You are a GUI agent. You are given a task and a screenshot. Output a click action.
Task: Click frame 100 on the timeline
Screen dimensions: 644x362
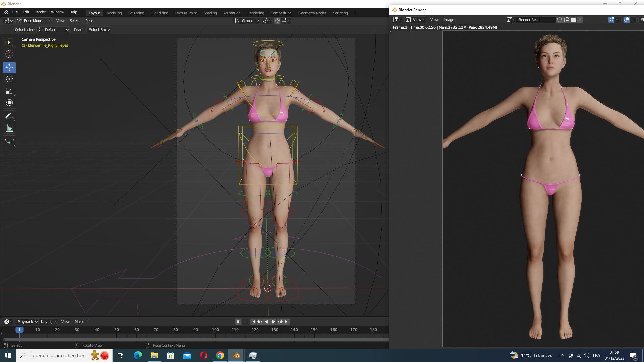coord(215,330)
